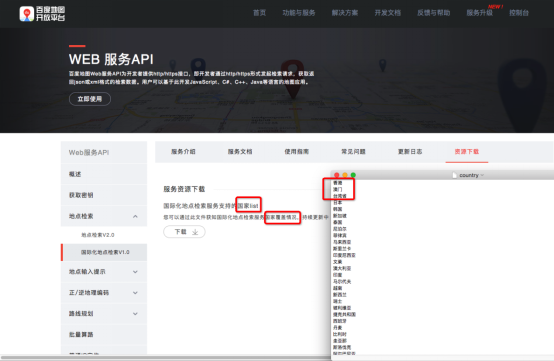Click the 下载 download button

(x=184, y=232)
